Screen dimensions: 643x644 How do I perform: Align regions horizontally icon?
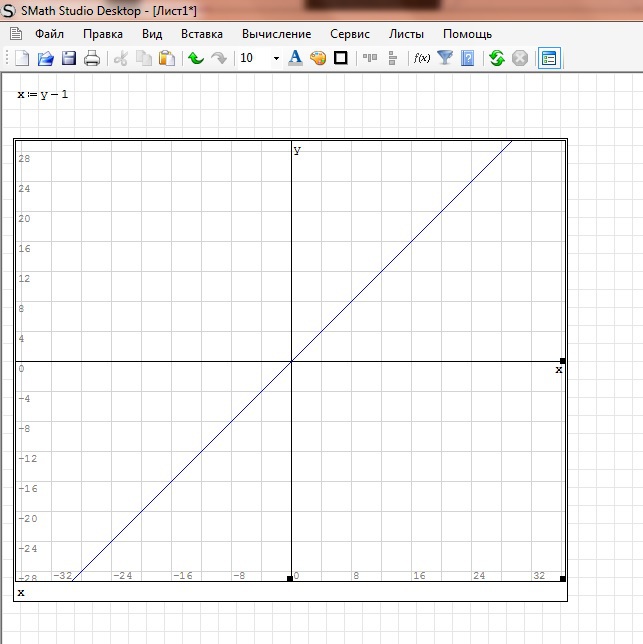[370, 58]
